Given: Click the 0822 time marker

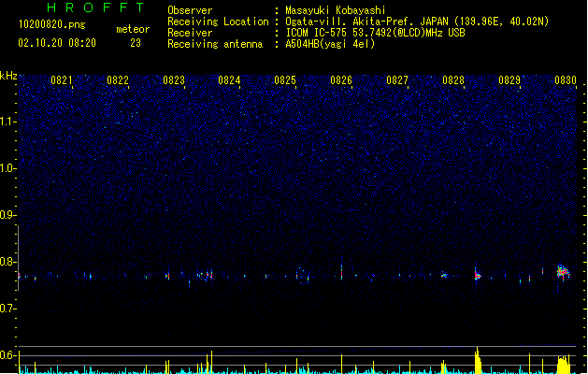Looking at the screenshot, I should click(118, 80).
